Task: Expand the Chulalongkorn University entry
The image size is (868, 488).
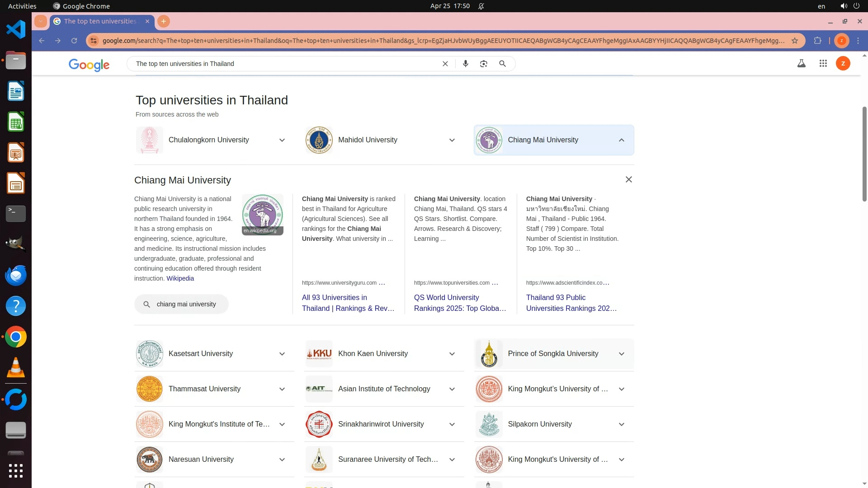Action: (282, 140)
